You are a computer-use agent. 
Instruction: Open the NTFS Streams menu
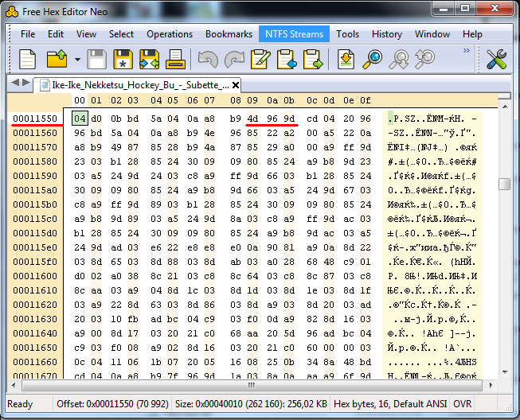coord(294,34)
